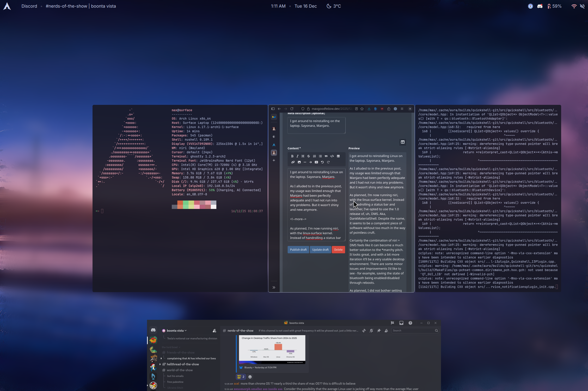This screenshot has height=391, width=588.
Task: Toggle side-by-side preview layout
Action: tap(403, 142)
